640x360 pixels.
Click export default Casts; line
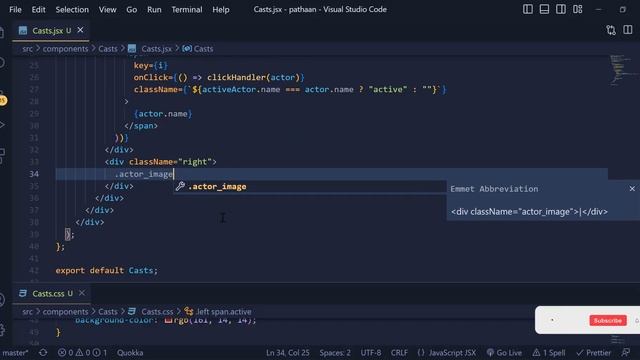click(x=107, y=270)
